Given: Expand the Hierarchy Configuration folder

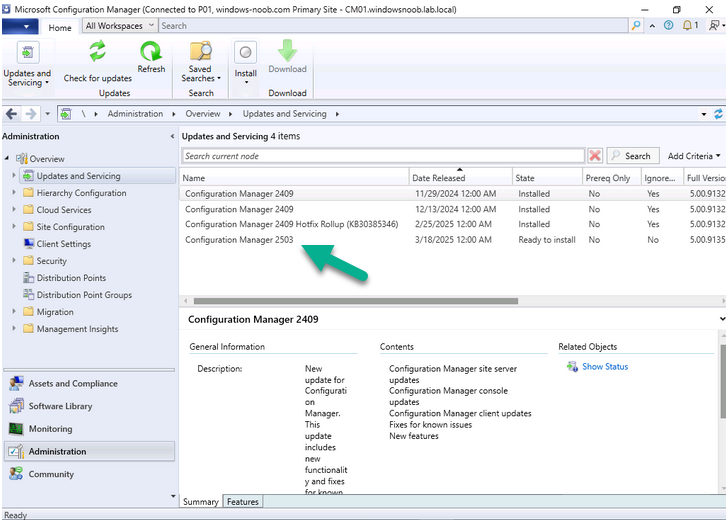Looking at the screenshot, I should point(14,193).
